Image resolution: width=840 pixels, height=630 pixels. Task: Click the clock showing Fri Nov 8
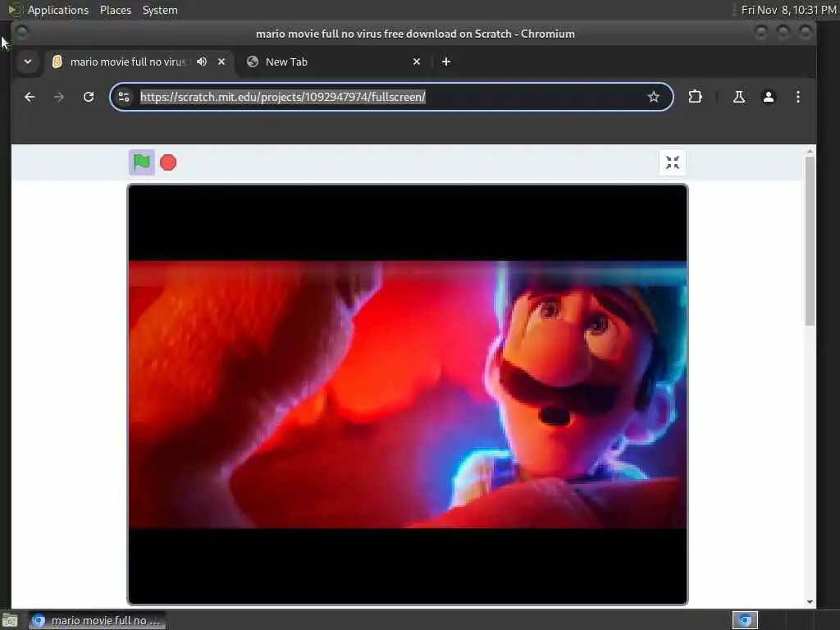click(x=788, y=10)
